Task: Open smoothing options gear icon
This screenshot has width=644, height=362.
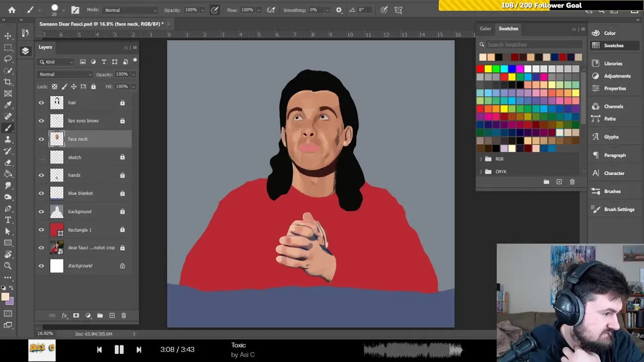Action: [339, 10]
